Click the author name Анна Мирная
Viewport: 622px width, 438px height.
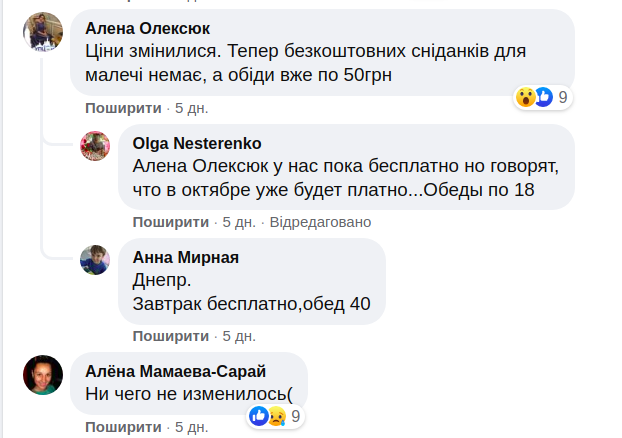pos(185,257)
